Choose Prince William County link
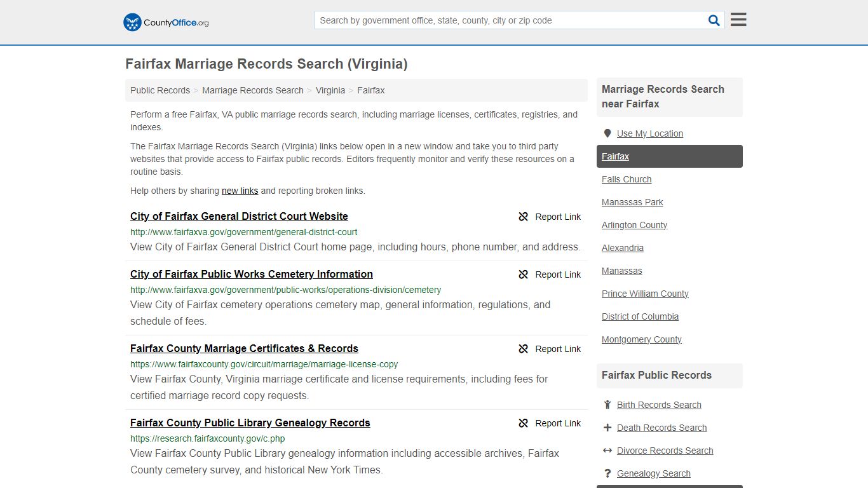The image size is (868, 488). tap(645, 294)
